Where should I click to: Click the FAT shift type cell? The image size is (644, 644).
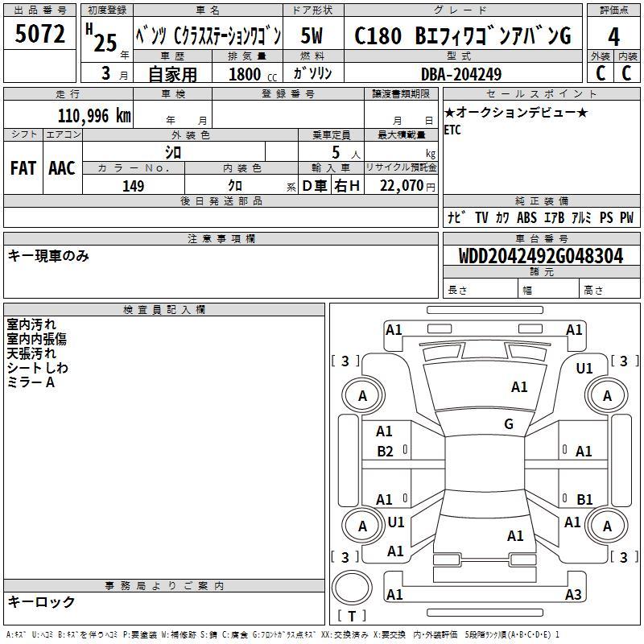pos(23,167)
